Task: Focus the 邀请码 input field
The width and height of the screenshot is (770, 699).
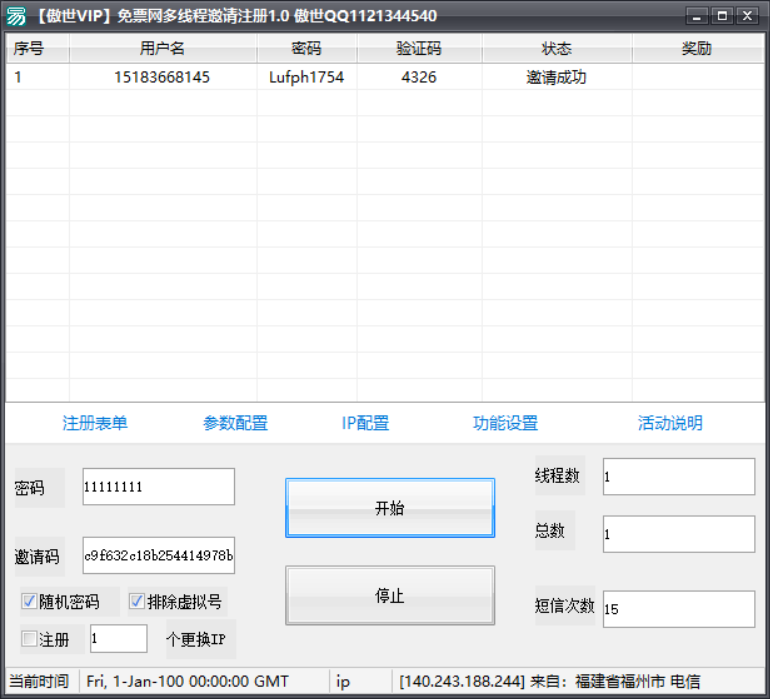Action: 159,556
